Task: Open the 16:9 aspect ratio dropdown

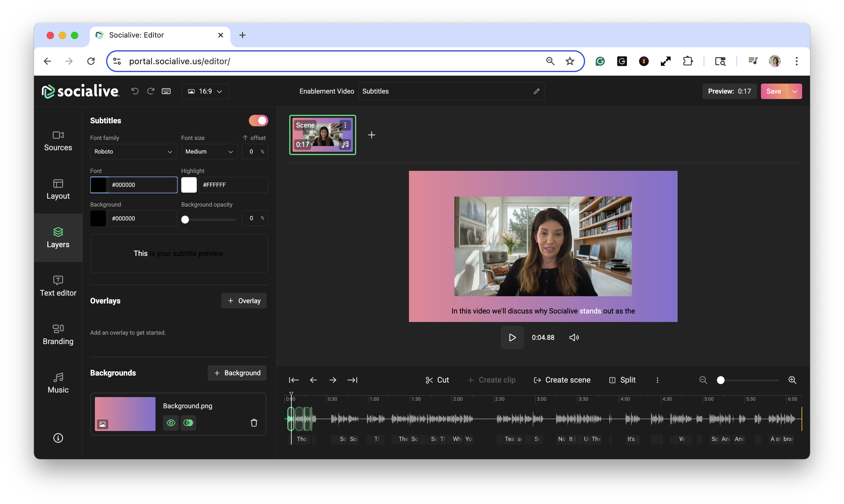Action: [205, 91]
